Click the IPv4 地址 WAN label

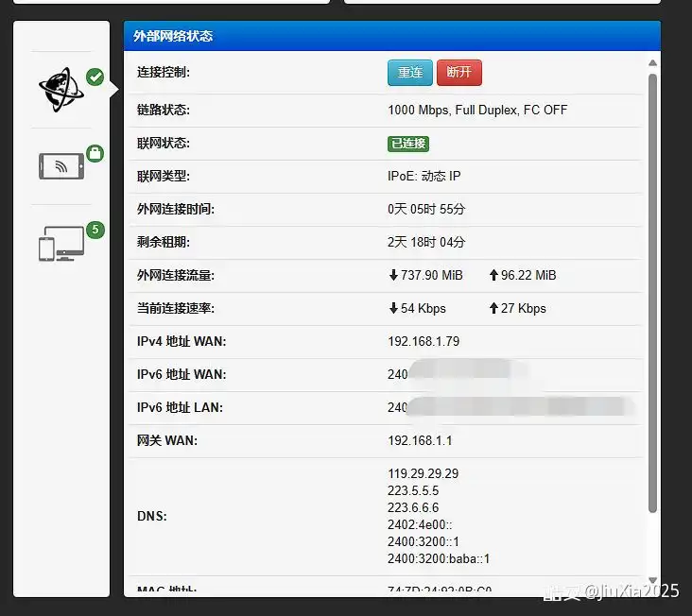click(182, 341)
